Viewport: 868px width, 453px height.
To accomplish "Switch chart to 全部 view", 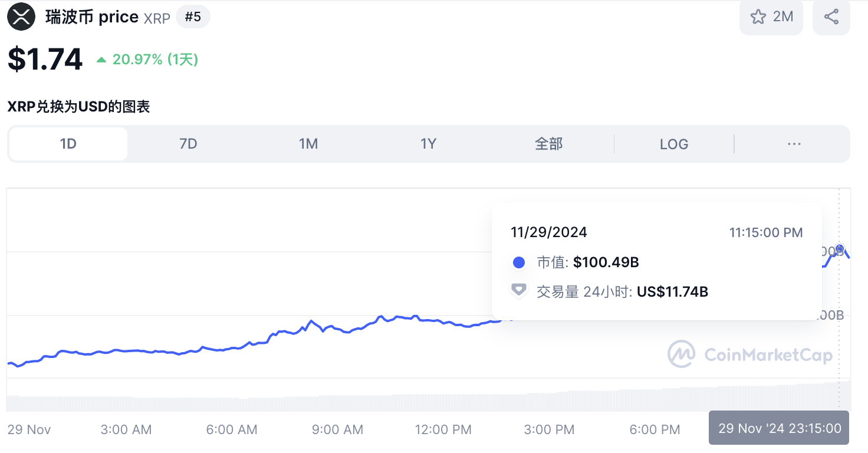I will (548, 143).
